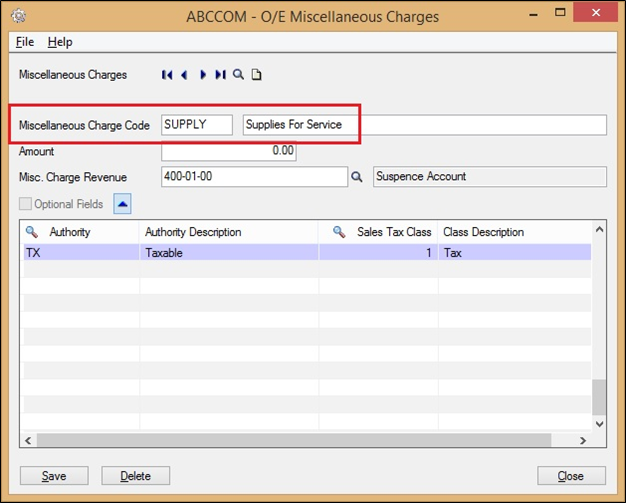Click the vertical scrollbar thumb
This screenshot has height=503, width=634.
599,397
